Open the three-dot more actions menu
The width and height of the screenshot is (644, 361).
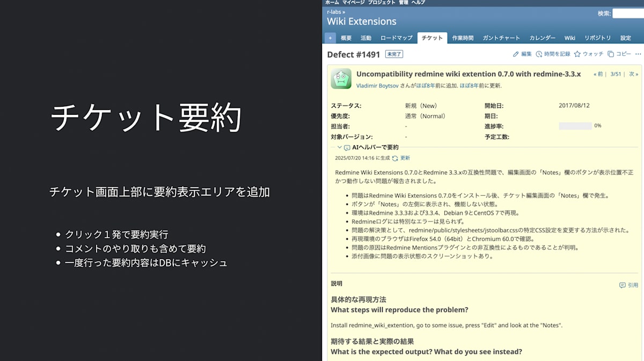tap(638, 54)
